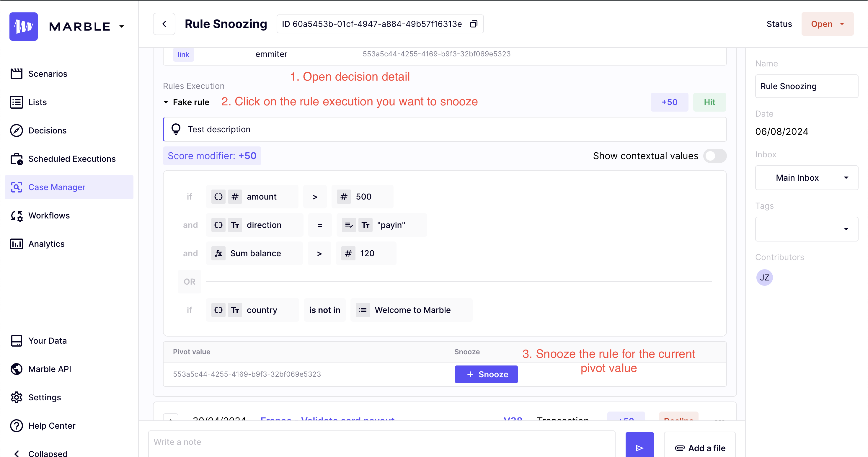Select Case Manager in the sidebar
Screen dimensions: 868x457
[x=69, y=187]
